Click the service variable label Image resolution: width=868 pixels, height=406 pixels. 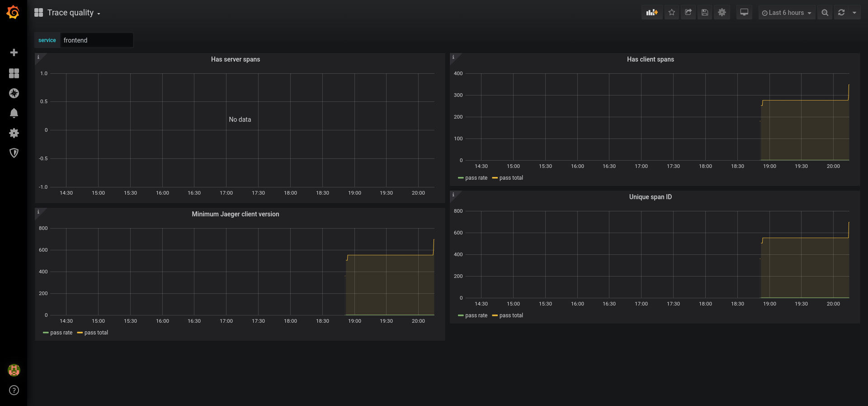click(47, 40)
